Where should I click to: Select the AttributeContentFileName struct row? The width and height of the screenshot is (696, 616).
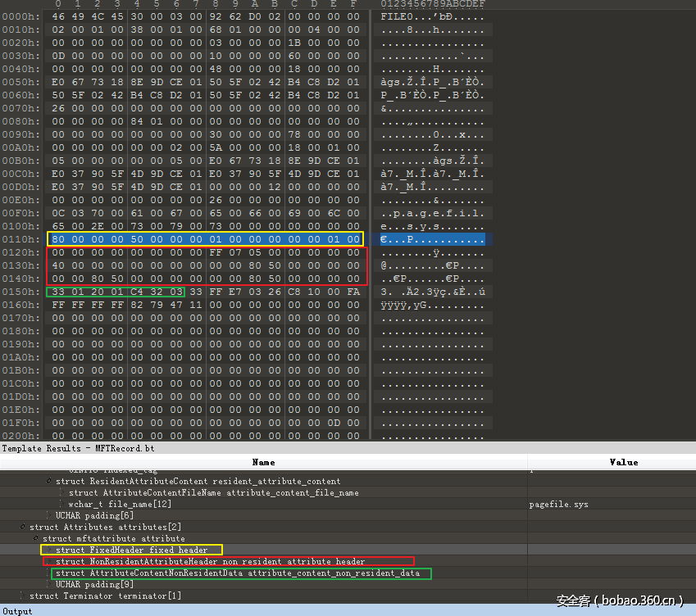(x=213, y=493)
